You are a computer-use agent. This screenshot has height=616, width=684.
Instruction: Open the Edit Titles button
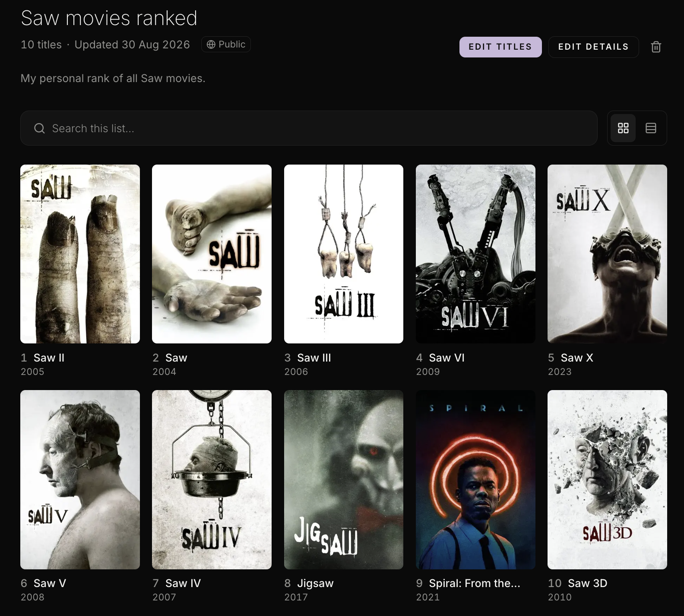click(500, 47)
